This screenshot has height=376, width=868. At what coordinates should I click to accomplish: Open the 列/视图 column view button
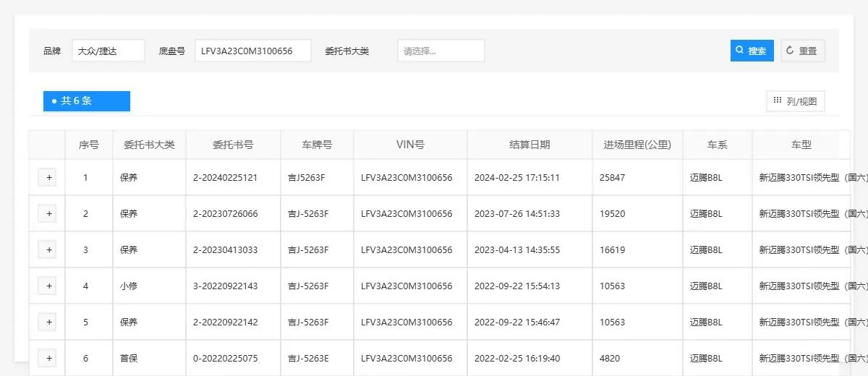(795, 101)
